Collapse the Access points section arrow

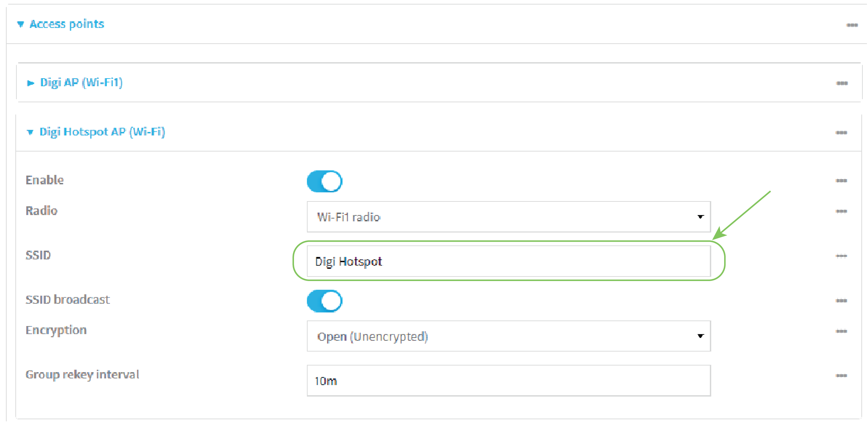[x=21, y=24]
